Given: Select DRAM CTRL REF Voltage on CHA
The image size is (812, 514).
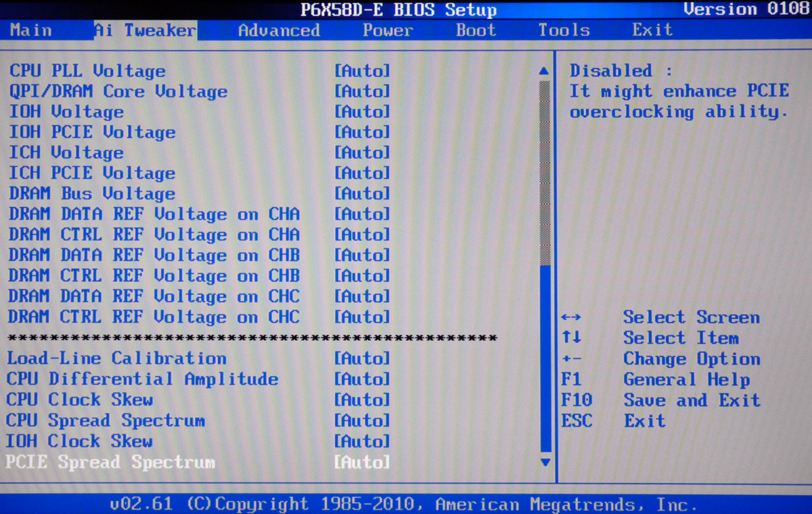Looking at the screenshot, I should click(154, 235).
